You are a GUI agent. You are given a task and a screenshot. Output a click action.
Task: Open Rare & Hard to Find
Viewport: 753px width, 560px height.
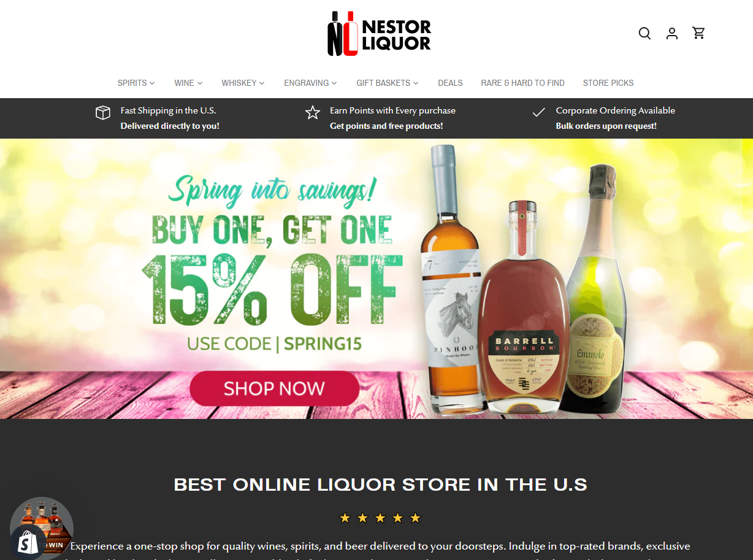point(522,83)
